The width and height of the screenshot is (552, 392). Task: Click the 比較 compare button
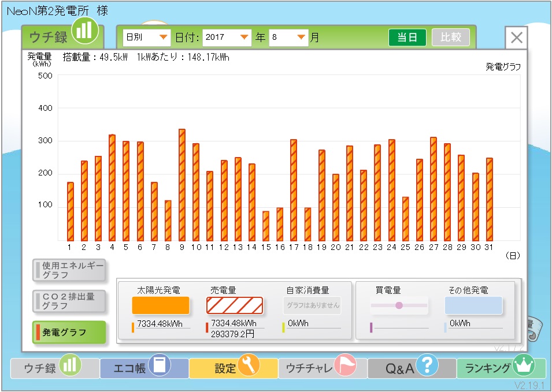(x=451, y=38)
